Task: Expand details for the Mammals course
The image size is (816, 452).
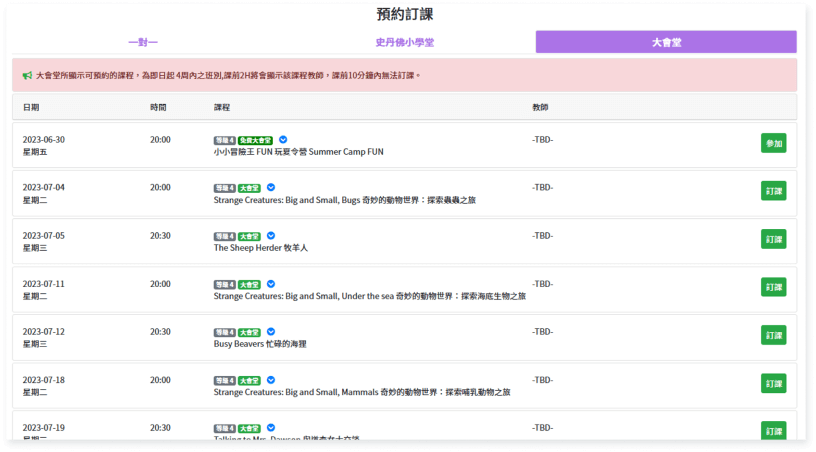Action: coord(270,380)
